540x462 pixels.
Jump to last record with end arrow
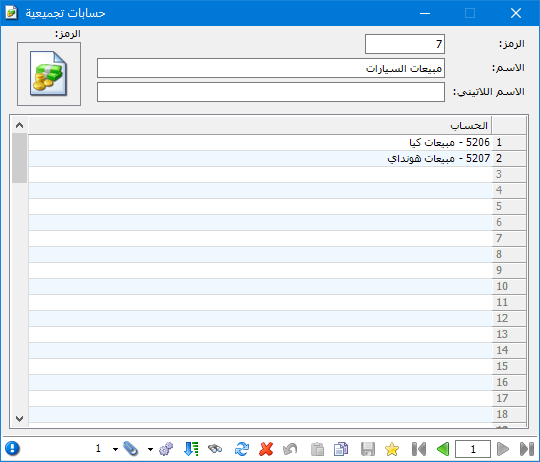pos(527,449)
